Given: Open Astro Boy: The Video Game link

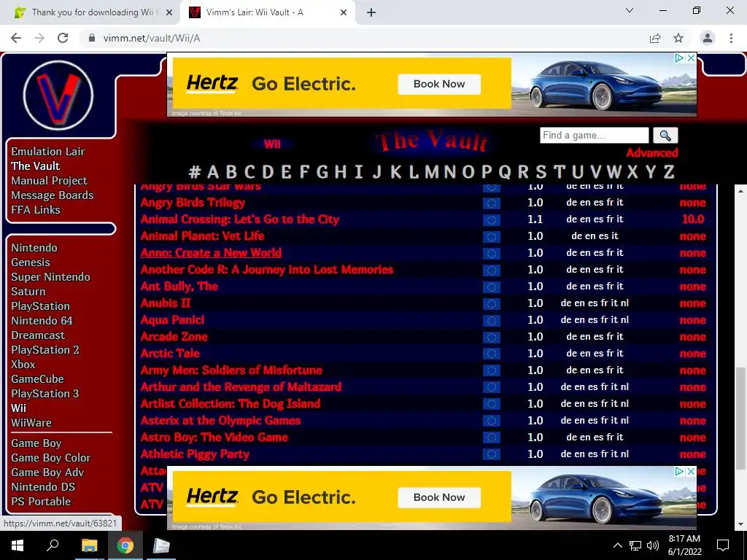Looking at the screenshot, I should click(214, 437).
